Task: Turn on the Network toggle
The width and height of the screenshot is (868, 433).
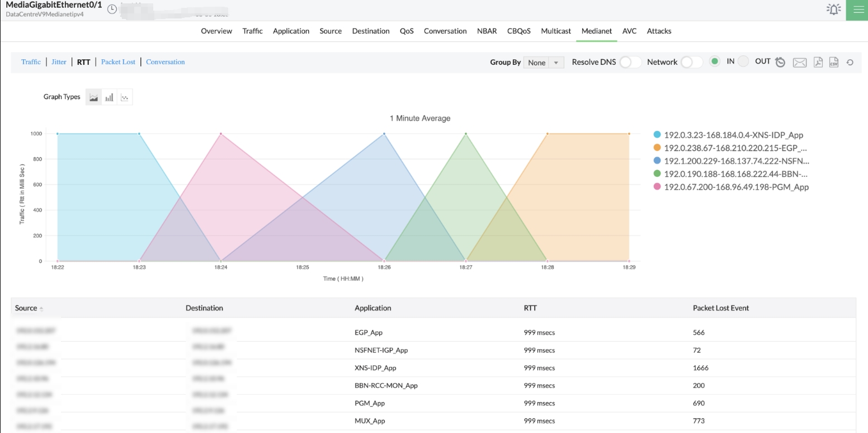Action: pyautogui.click(x=691, y=62)
